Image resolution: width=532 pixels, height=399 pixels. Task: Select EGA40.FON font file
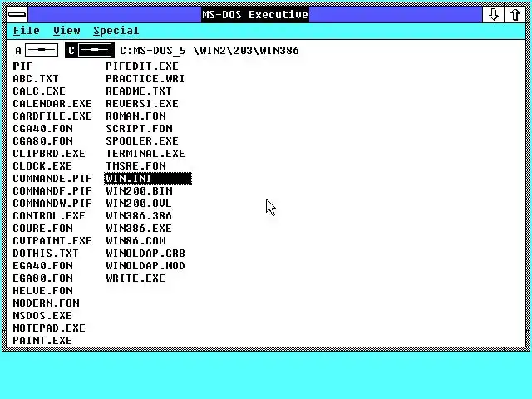tap(42, 266)
